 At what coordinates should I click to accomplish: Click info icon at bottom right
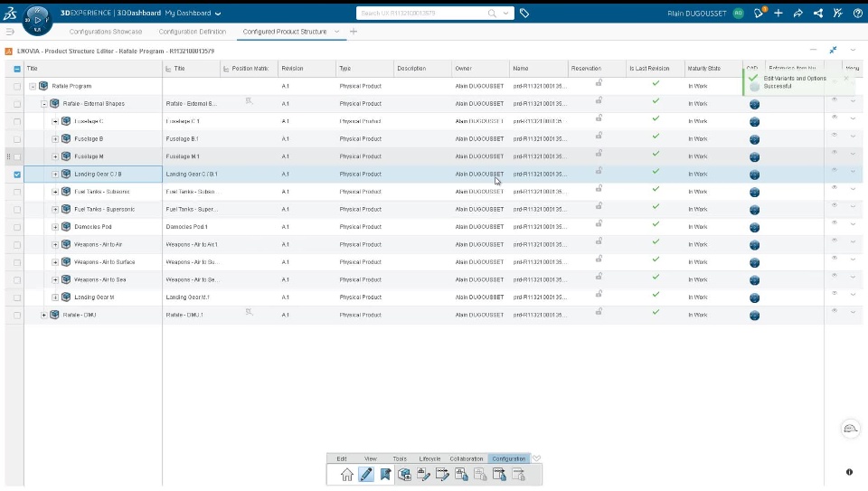(x=849, y=472)
